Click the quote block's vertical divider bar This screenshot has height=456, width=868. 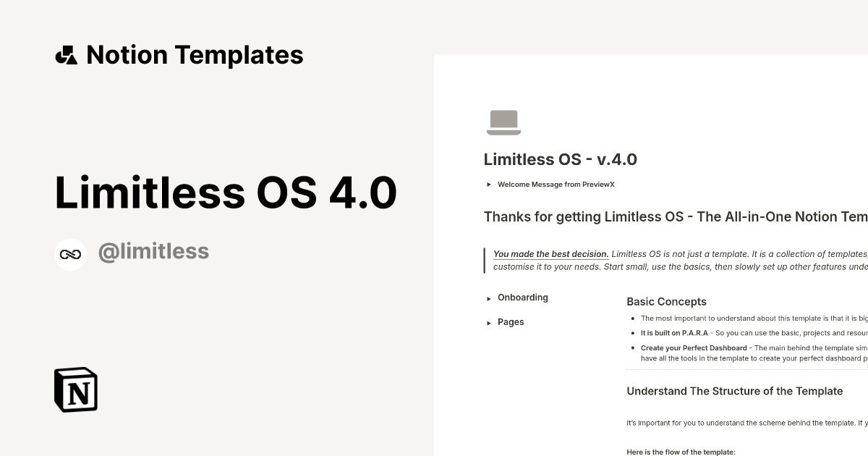(485, 261)
